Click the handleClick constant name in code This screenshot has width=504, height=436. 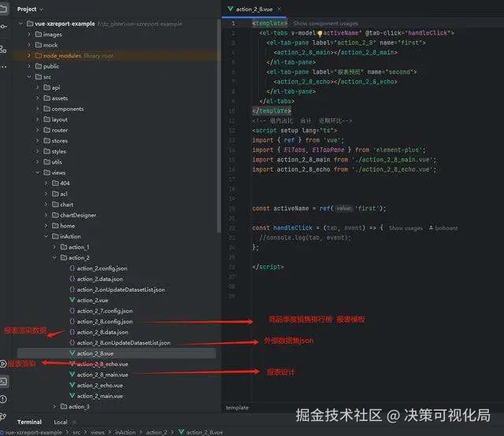[x=293, y=227]
